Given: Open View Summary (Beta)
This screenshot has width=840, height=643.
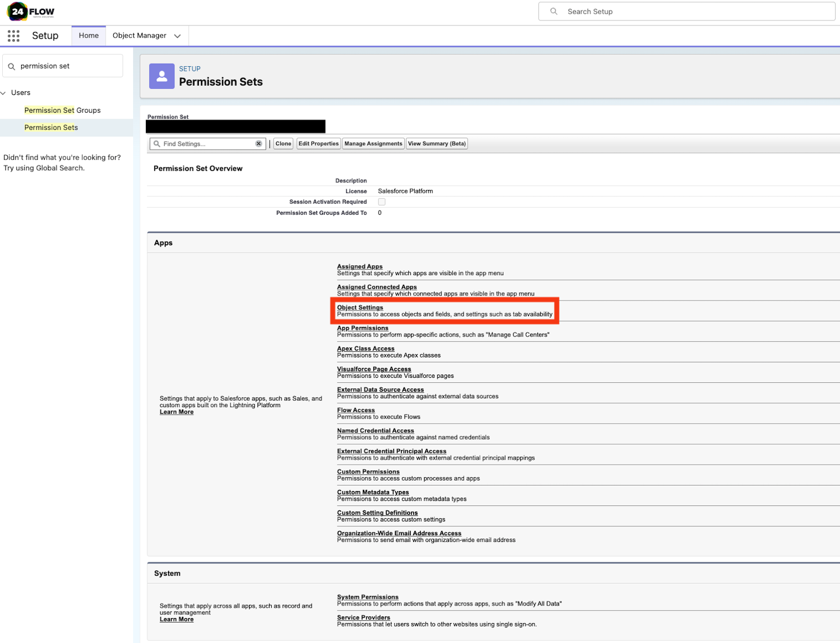Looking at the screenshot, I should pos(437,144).
